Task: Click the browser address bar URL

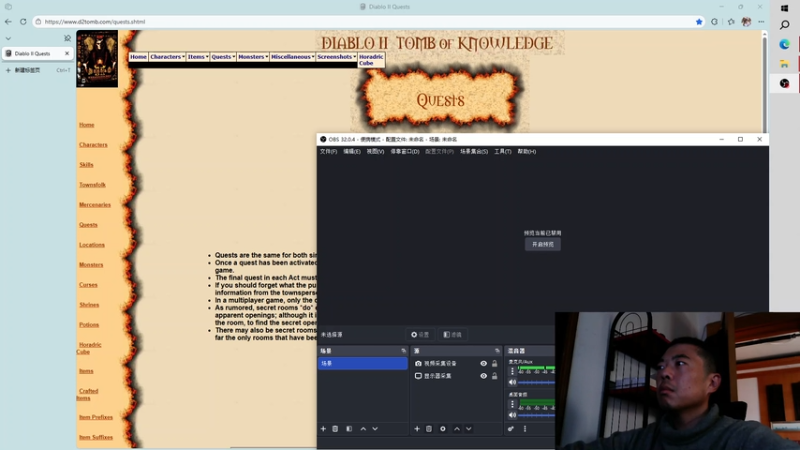Action: pos(95,22)
